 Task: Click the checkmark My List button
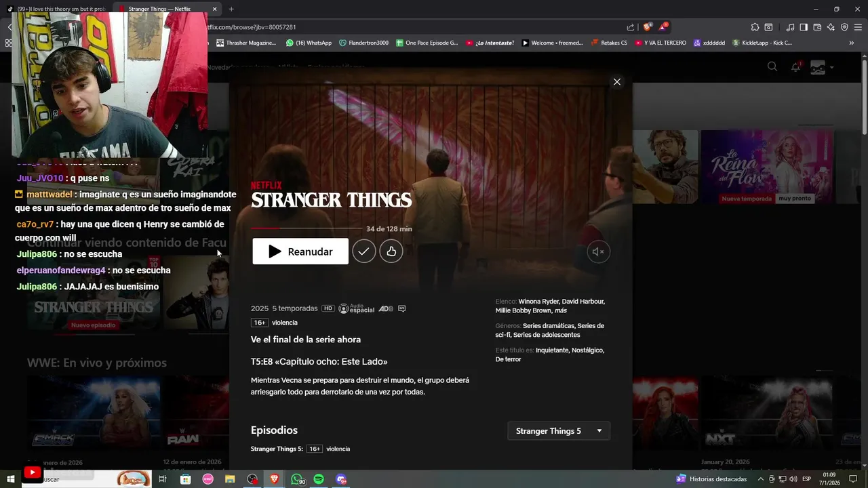tap(363, 251)
